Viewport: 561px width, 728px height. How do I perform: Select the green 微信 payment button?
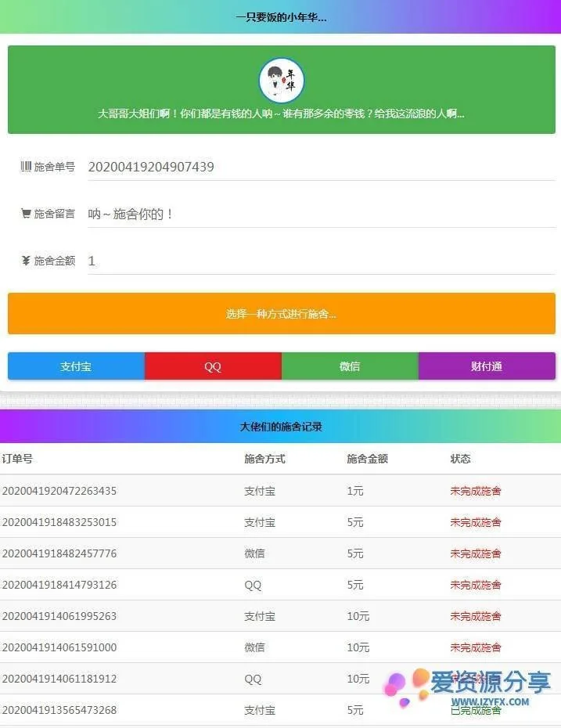[x=350, y=366]
